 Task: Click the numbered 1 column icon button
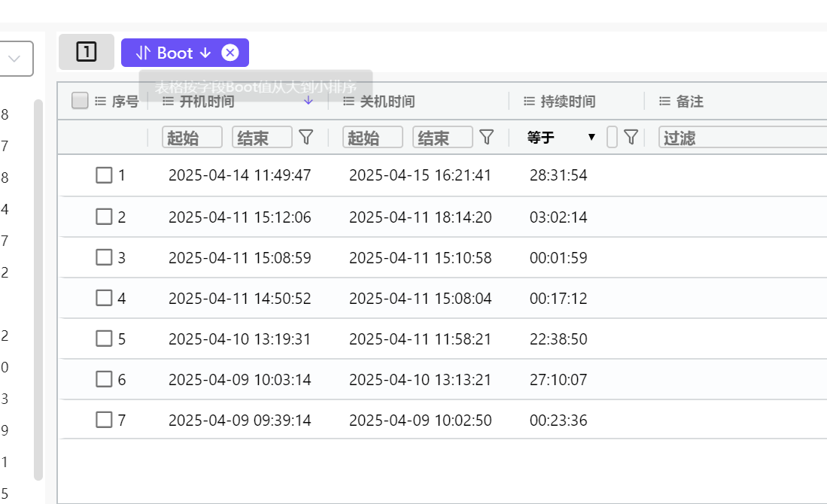point(87,52)
